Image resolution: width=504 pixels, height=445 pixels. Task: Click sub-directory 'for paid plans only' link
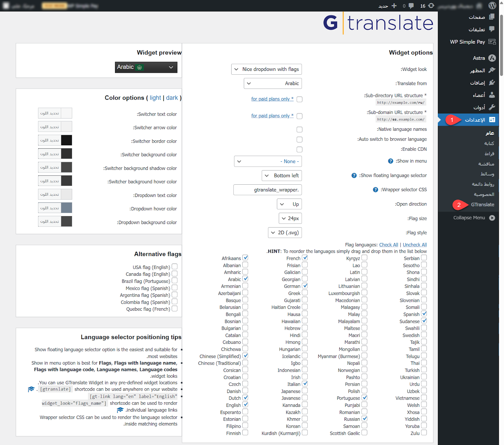click(x=272, y=99)
